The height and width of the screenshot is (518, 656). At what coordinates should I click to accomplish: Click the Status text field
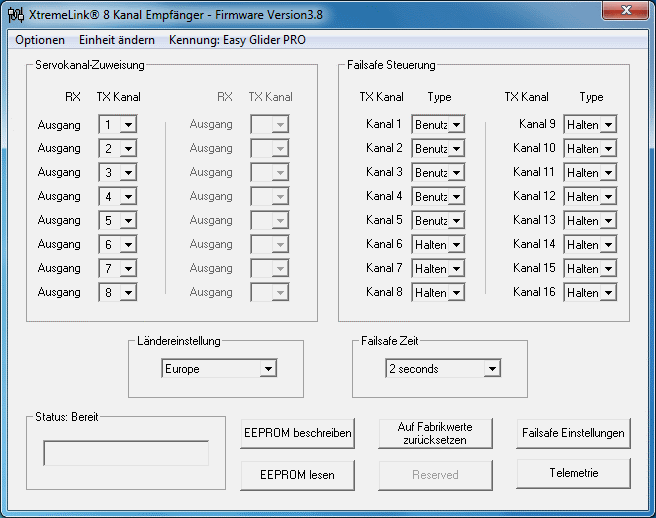click(x=126, y=453)
